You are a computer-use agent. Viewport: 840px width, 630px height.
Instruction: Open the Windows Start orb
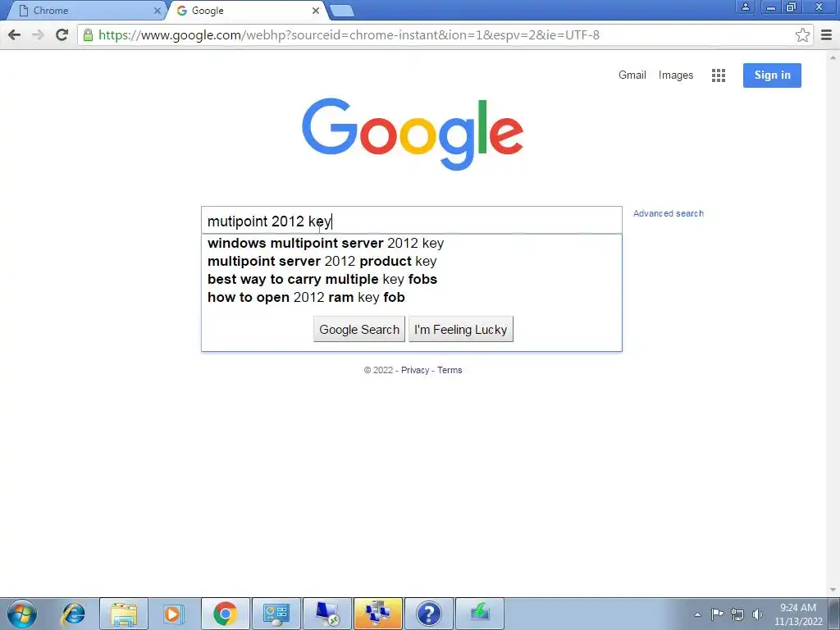tap(22, 614)
